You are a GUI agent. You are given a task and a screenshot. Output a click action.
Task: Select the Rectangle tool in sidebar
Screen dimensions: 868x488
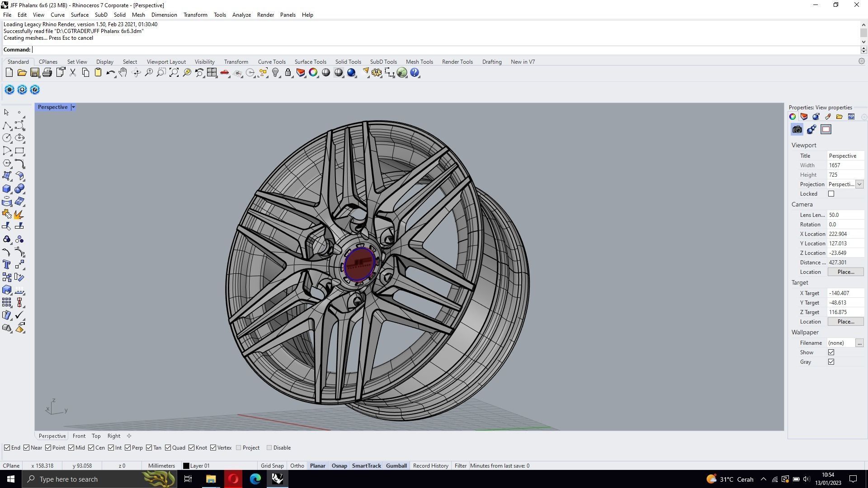point(19,150)
